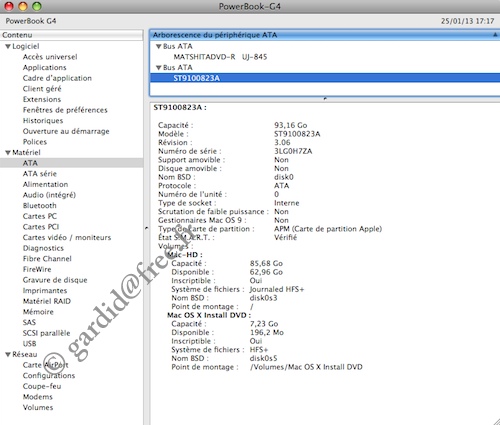The width and height of the screenshot is (500, 425).
Task: Select Modems in sidebar
Action: click(x=38, y=397)
